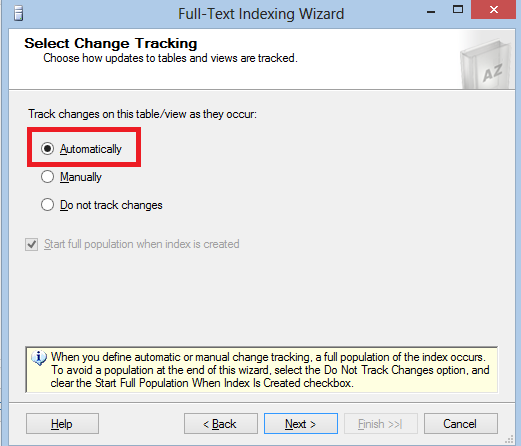Click the Automatically option label text

[91, 149]
